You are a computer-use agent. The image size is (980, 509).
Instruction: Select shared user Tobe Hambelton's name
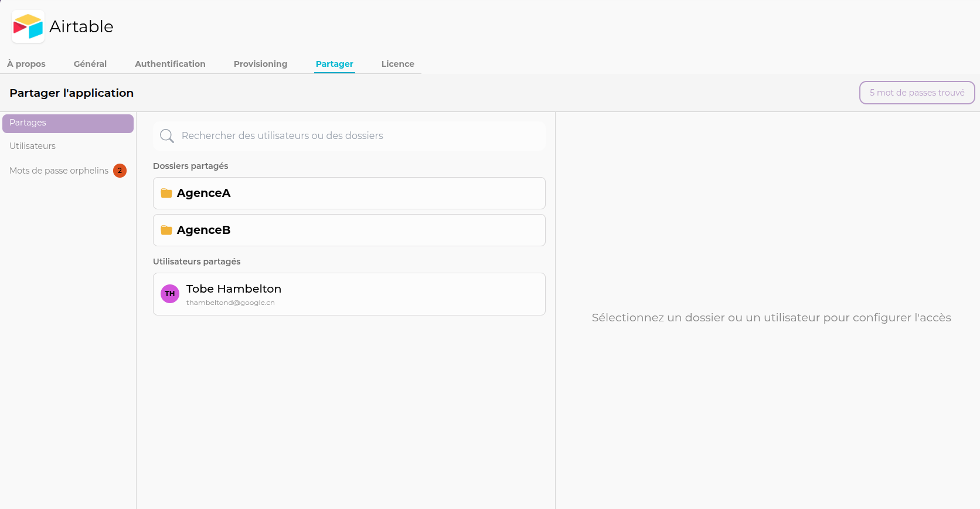234,289
